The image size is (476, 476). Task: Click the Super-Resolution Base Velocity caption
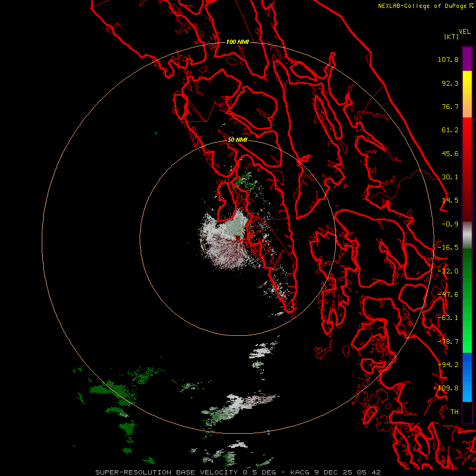point(237,472)
